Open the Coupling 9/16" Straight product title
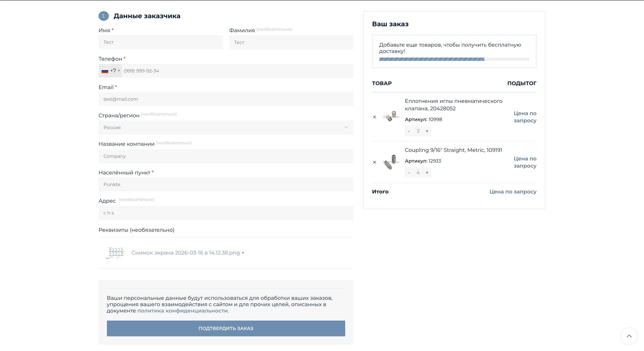644x351 pixels. [453, 150]
